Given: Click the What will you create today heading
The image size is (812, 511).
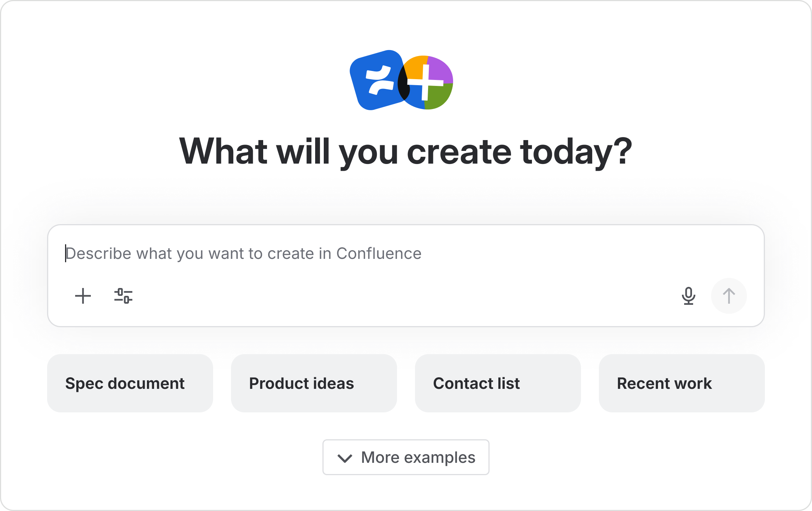Looking at the screenshot, I should click(x=406, y=151).
